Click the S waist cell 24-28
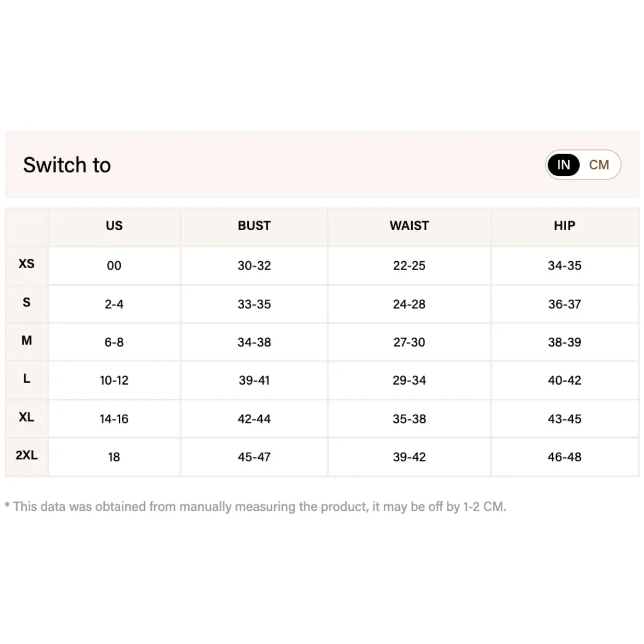This screenshot has width=644, height=644. tap(409, 304)
